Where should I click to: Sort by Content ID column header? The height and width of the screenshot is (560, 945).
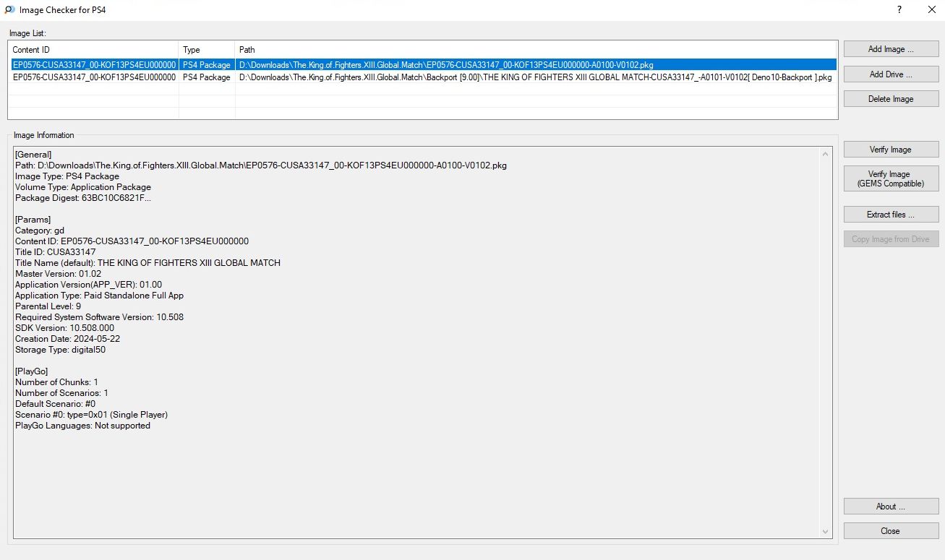[93, 50]
